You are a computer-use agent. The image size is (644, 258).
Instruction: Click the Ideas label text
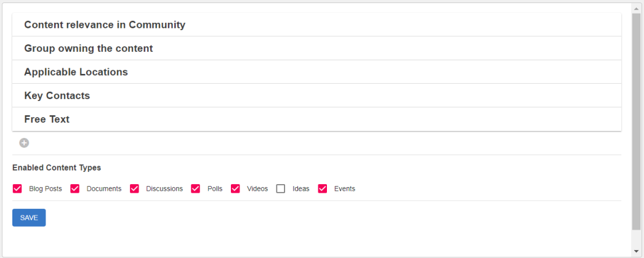(x=301, y=189)
